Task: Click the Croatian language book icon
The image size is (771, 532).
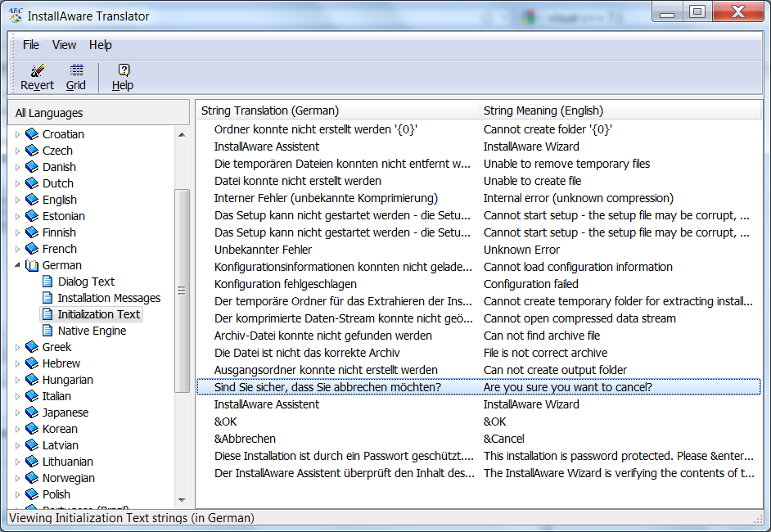Action: (x=32, y=134)
